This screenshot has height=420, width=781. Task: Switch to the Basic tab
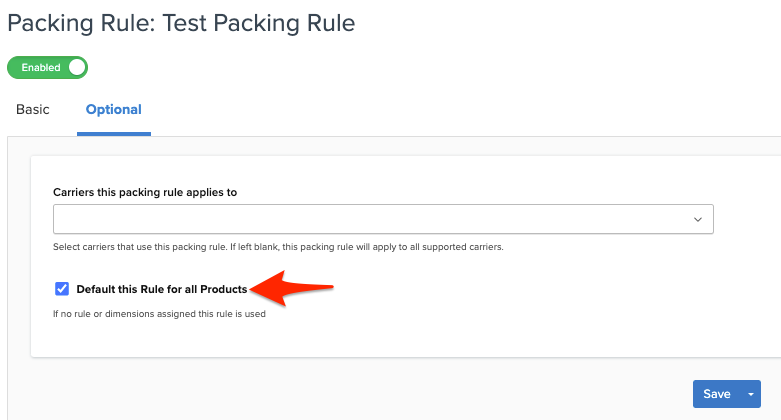[33, 110]
